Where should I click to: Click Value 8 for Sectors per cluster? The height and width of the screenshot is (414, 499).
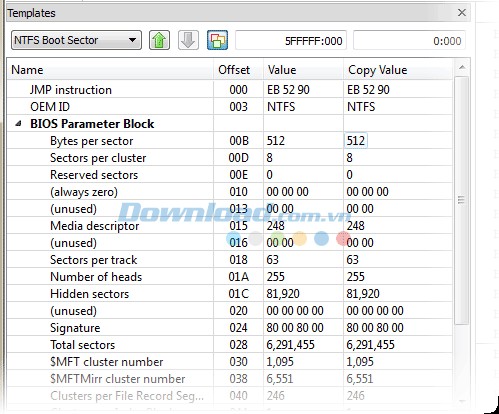point(269,158)
